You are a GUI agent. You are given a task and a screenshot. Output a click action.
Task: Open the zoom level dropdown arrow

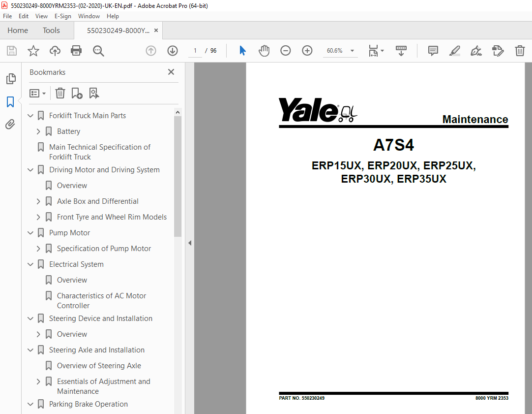pyautogui.click(x=352, y=51)
